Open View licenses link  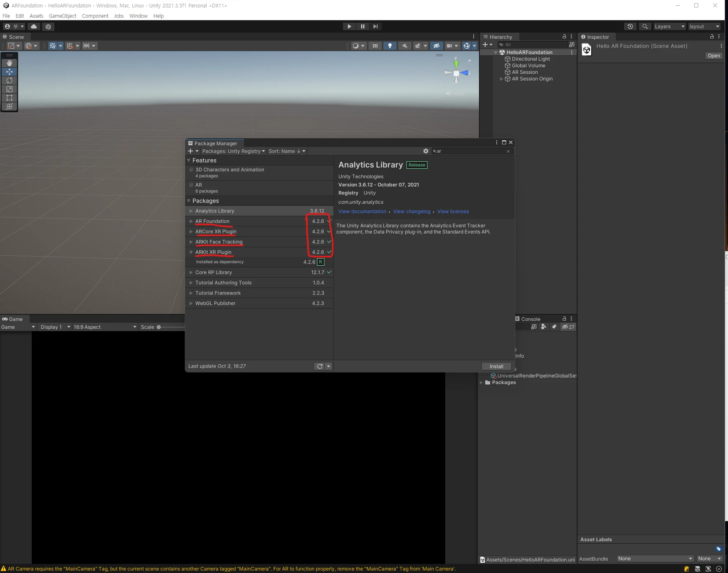point(453,212)
